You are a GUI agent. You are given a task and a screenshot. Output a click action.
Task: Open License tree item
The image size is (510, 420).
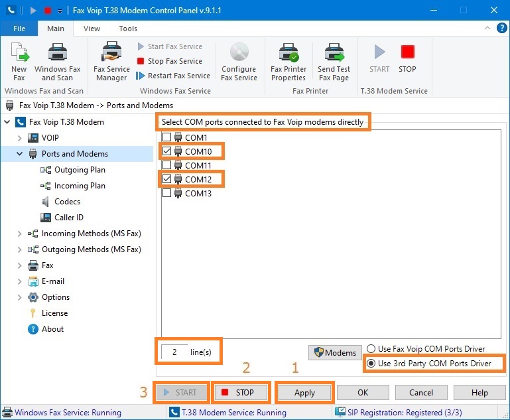48,313
